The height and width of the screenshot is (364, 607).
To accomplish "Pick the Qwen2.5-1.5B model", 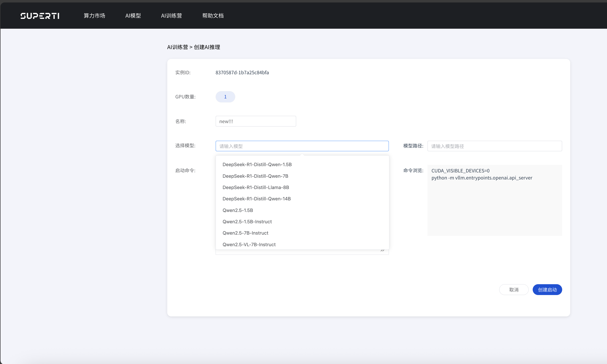I will coord(302,210).
